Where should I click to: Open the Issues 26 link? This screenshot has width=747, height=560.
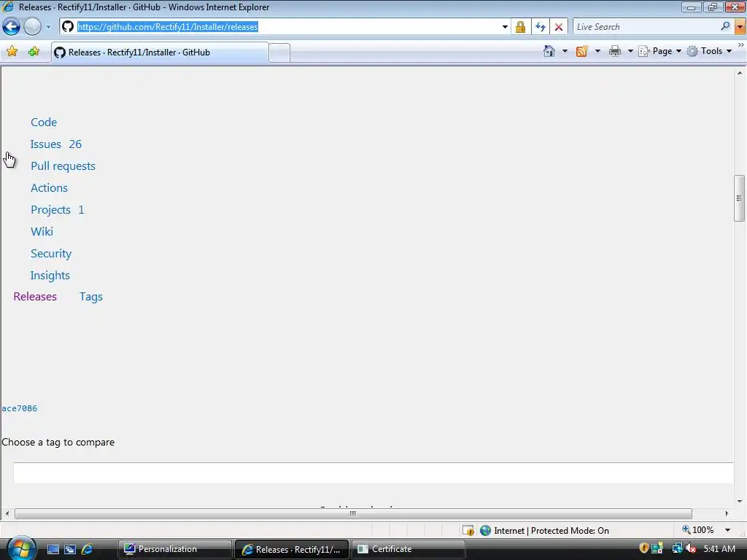click(55, 144)
